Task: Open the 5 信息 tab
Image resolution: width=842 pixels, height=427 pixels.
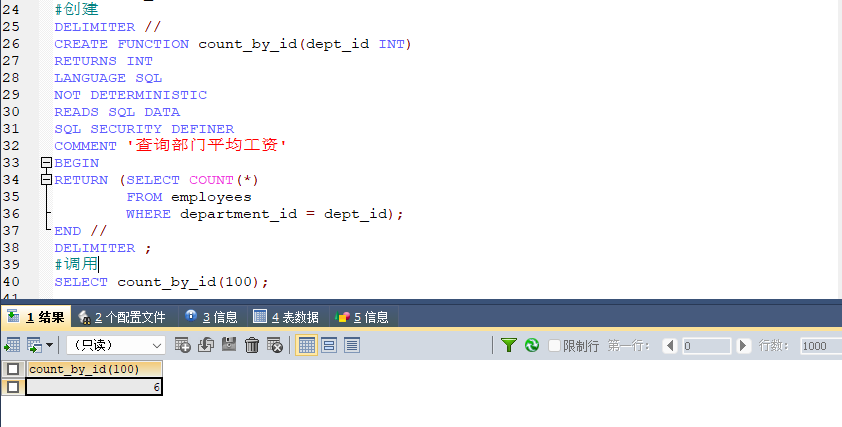Action: [362, 317]
